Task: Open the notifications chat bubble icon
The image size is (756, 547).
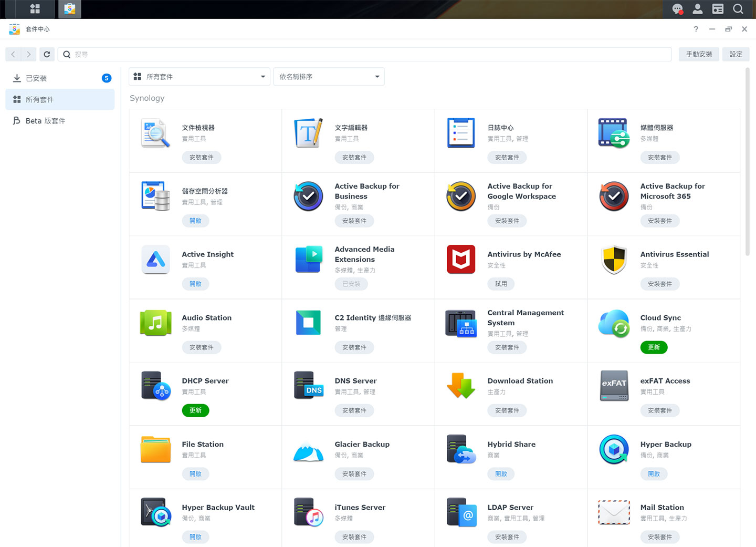Action: [678, 9]
